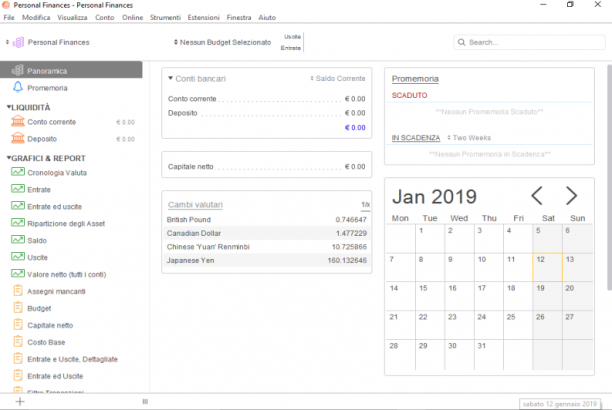The image size is (612, 410).
Task: Click the Entrate graph icon
Action: pos(18,189)
